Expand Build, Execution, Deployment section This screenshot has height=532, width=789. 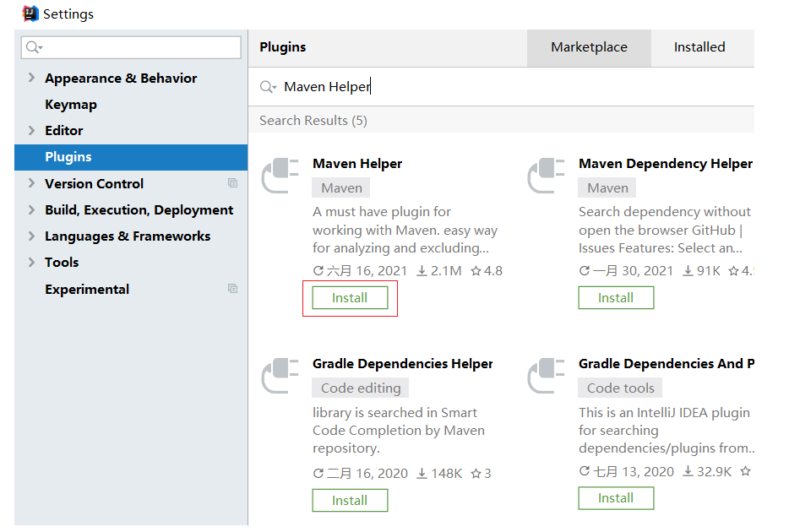[32, 209]
